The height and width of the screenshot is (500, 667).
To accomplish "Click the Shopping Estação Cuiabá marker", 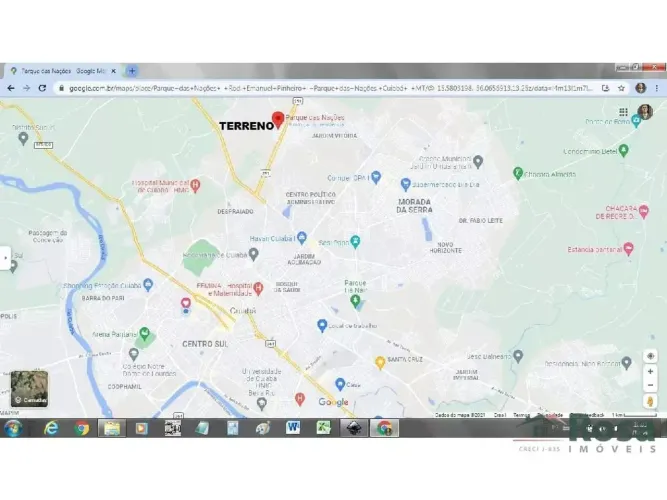I will (148, 284).
